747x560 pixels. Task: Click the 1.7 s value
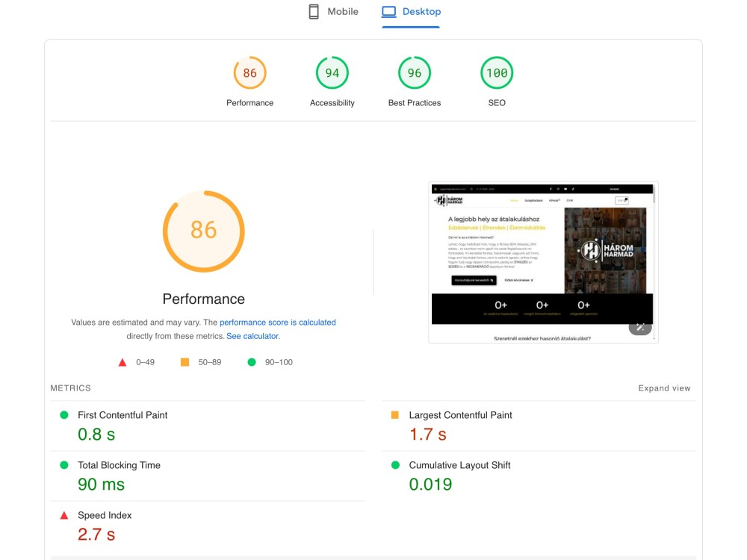pos(428,435)
